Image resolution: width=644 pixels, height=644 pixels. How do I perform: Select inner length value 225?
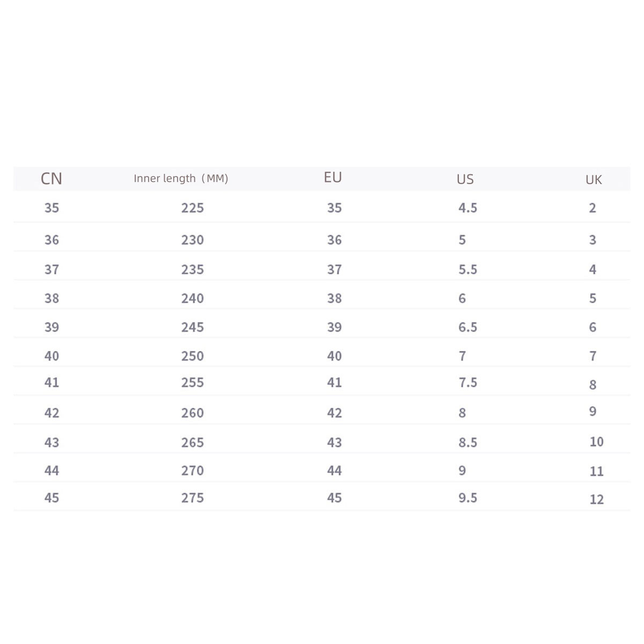(x=192, y=208)
